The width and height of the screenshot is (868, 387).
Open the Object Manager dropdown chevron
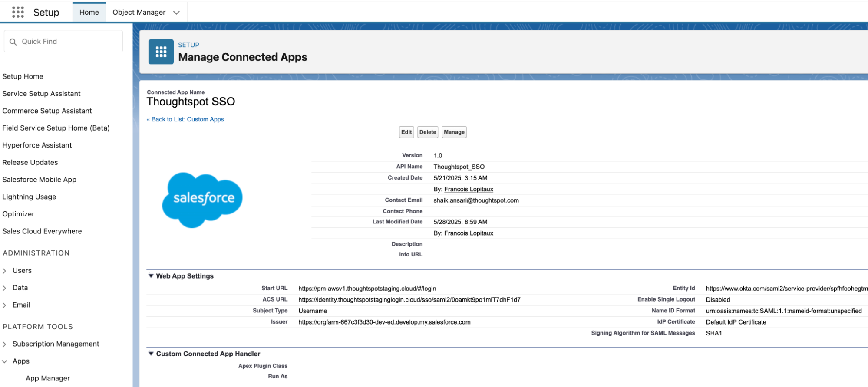point(176,13)
